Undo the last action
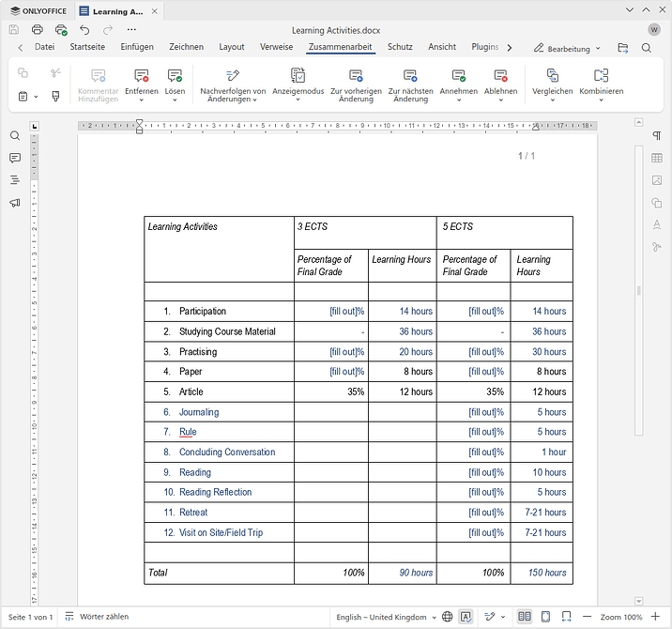This screenshot has height=629, width=672. point(84,30)
